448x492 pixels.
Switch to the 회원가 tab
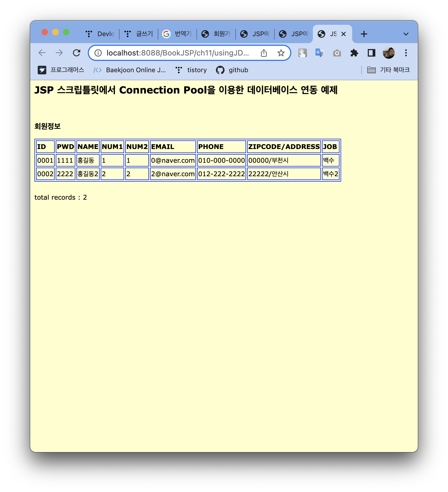point(216,34)
